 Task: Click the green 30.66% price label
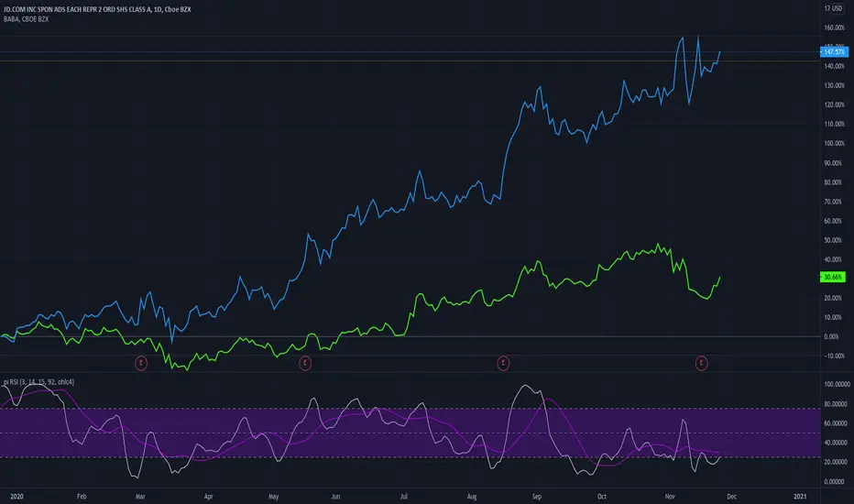coord(833,278)
